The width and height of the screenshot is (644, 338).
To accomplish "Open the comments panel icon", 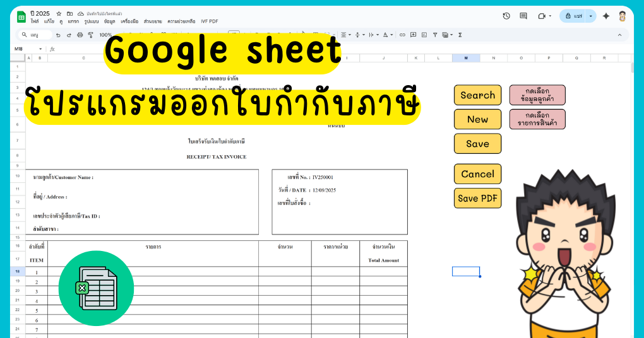I will 523,16.
